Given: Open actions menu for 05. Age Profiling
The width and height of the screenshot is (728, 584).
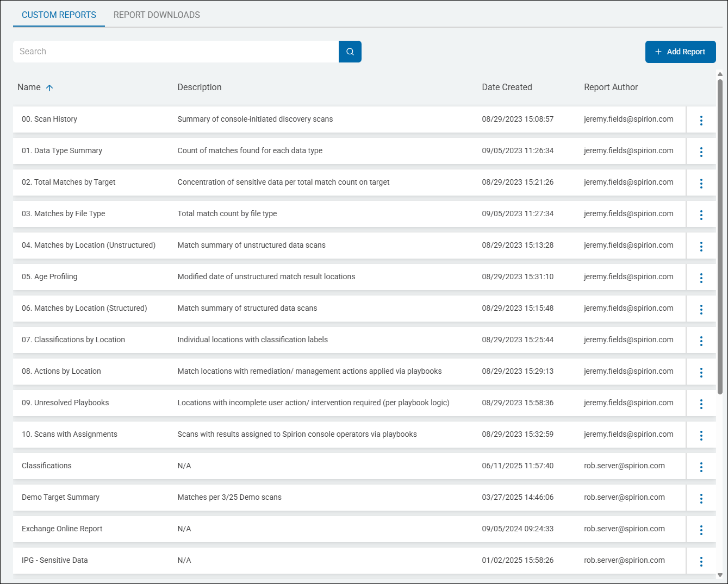Looking at the screenshot, I should [x=701, y=277].
